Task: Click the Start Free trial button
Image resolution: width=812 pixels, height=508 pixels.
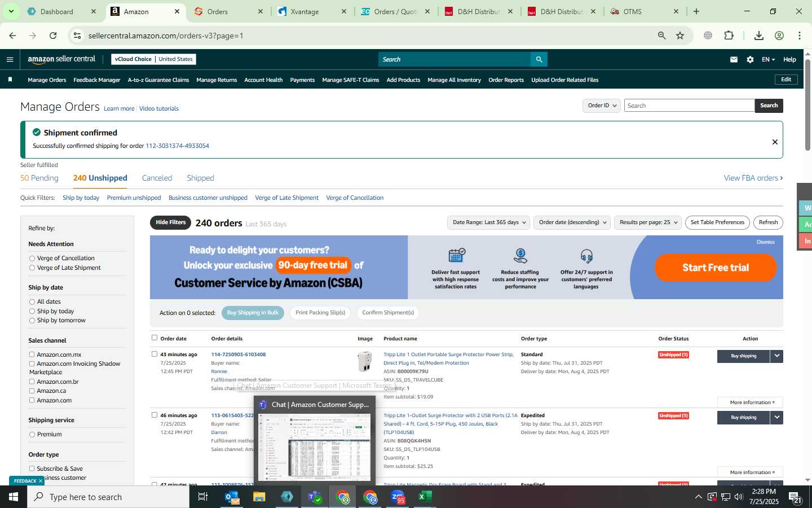Action: [716, 268]
